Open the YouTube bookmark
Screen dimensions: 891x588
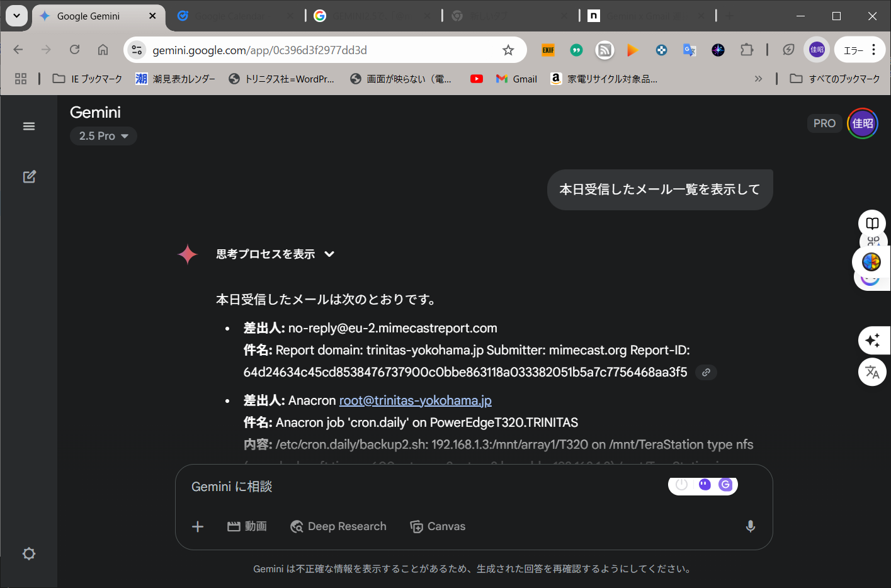(477, 79)
